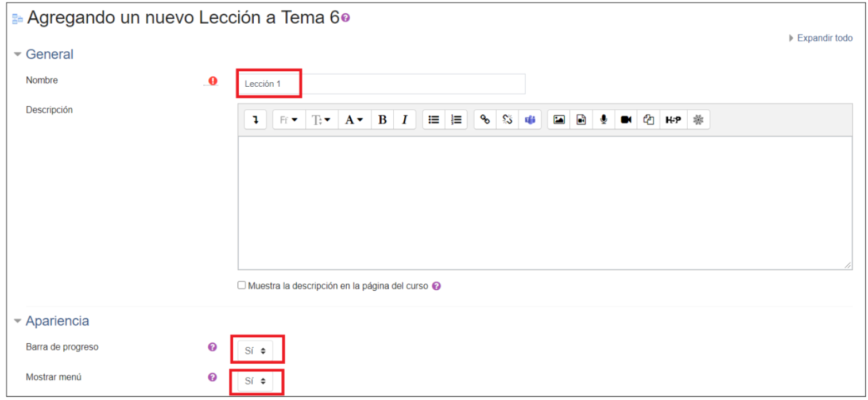Open the manage files icon
The width and height of the screenshot is (868, 400).
[649, 120]
